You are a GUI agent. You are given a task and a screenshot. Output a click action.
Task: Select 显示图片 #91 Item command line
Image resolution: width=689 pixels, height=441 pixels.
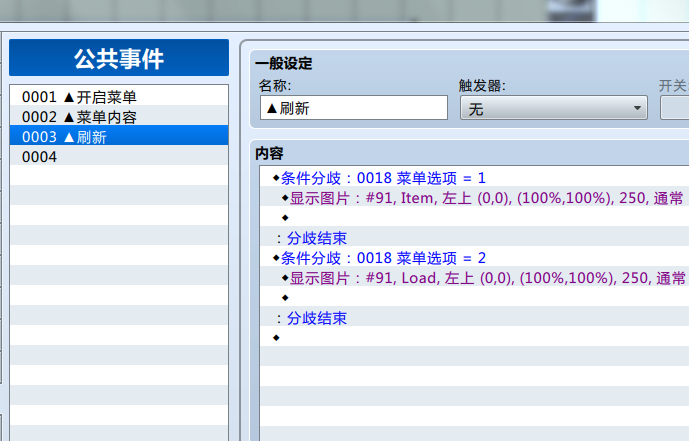[x=475, y=198]
